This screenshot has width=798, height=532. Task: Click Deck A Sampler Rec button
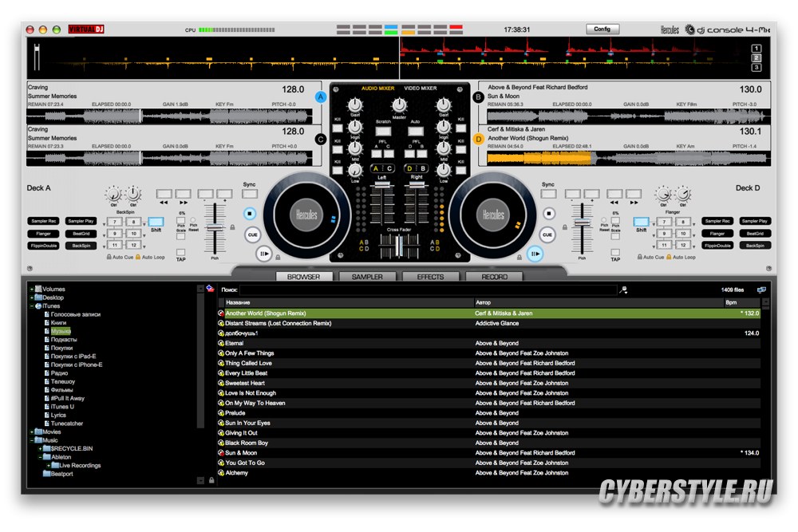coord(44,221)
